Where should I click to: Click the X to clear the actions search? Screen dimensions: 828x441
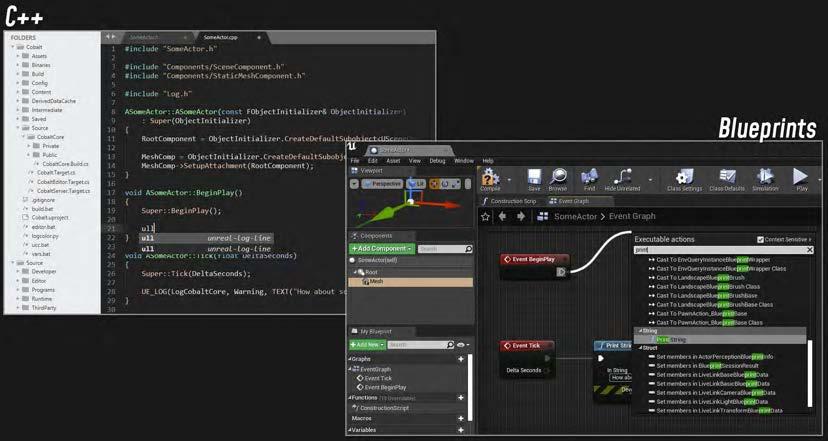click(x=811, y=250)
